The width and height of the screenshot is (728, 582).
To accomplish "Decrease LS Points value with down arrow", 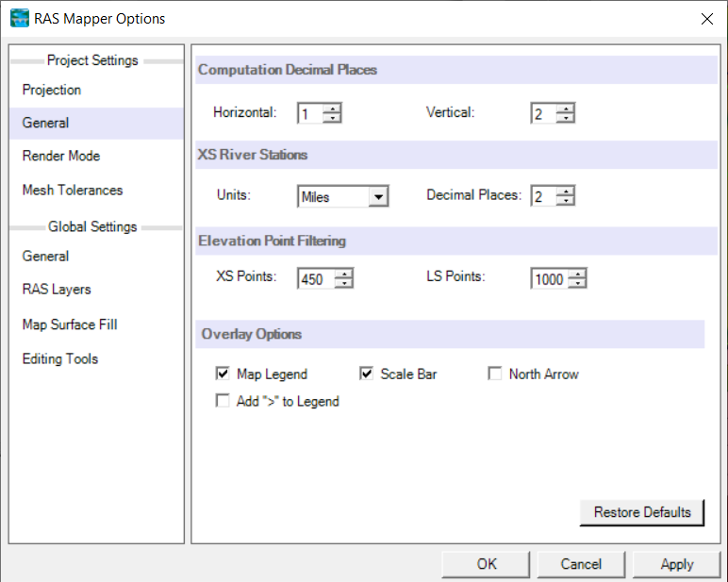I will coord(577,283).
